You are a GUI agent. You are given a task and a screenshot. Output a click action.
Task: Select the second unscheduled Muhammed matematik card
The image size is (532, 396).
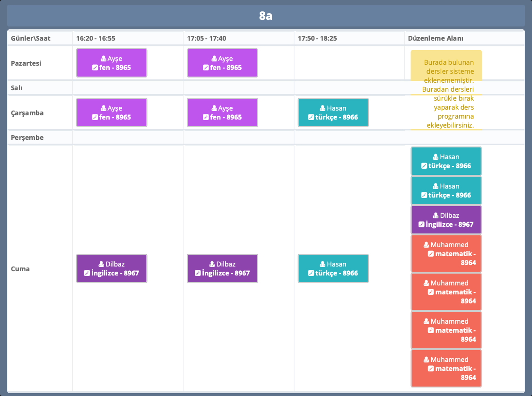446,292
